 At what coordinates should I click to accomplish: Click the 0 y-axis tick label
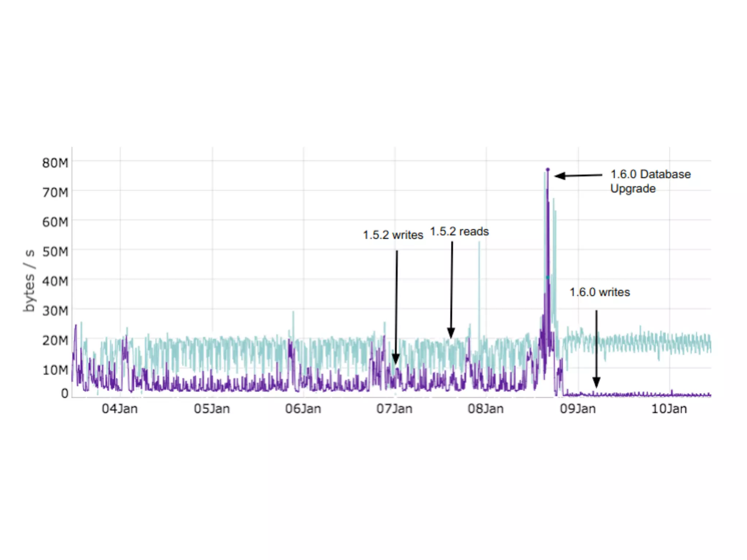(x=65, y=393)
